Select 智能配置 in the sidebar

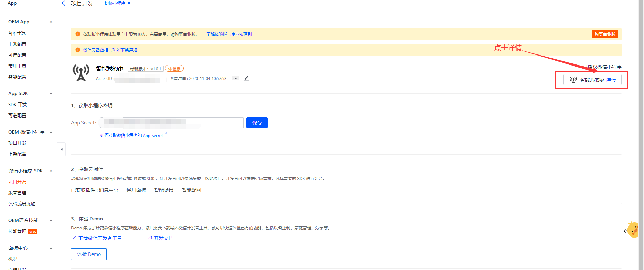[17, 77]
